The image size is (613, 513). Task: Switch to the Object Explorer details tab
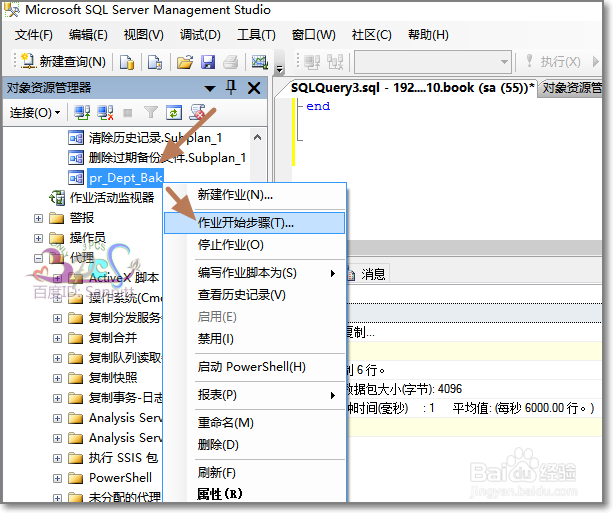572,88
